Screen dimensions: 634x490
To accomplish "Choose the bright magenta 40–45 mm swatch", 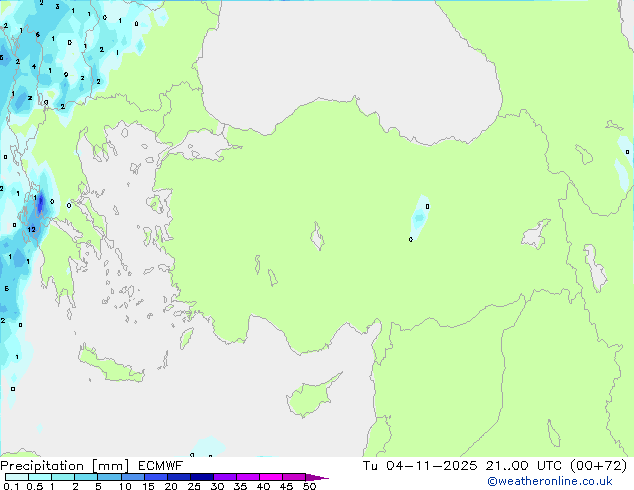I will point(271,477).
